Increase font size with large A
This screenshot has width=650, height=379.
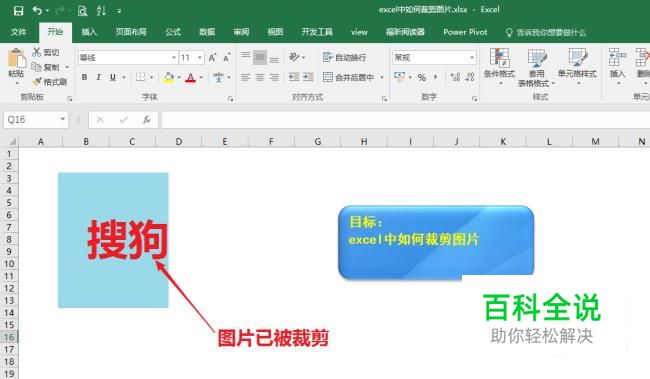212,58
